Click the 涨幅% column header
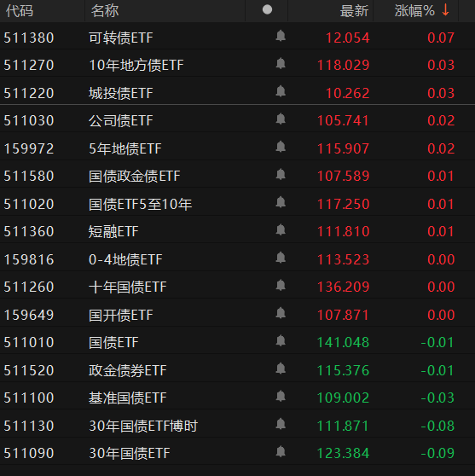 tap(414, 11)
